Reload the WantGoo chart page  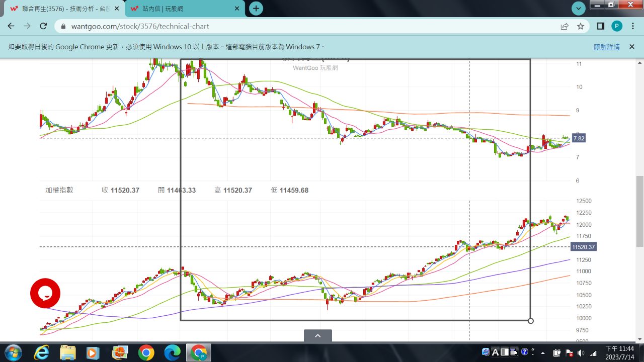(x=43, y=26)
